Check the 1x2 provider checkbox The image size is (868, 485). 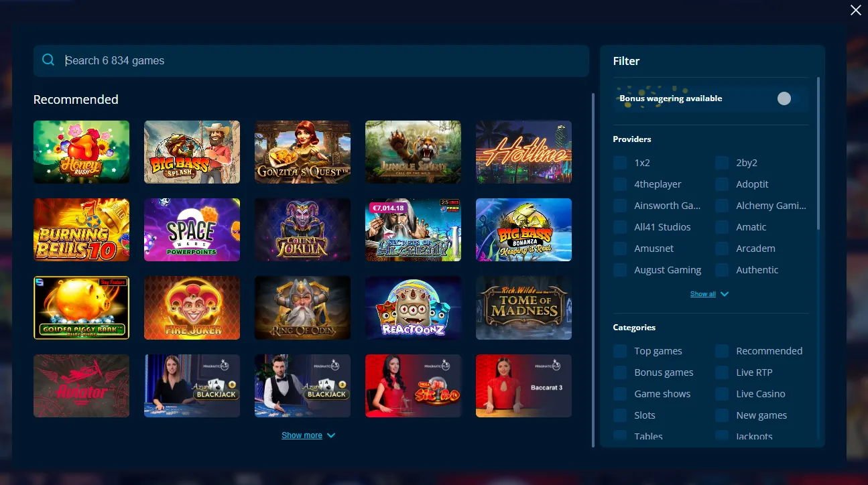click(x=620, y=163)
